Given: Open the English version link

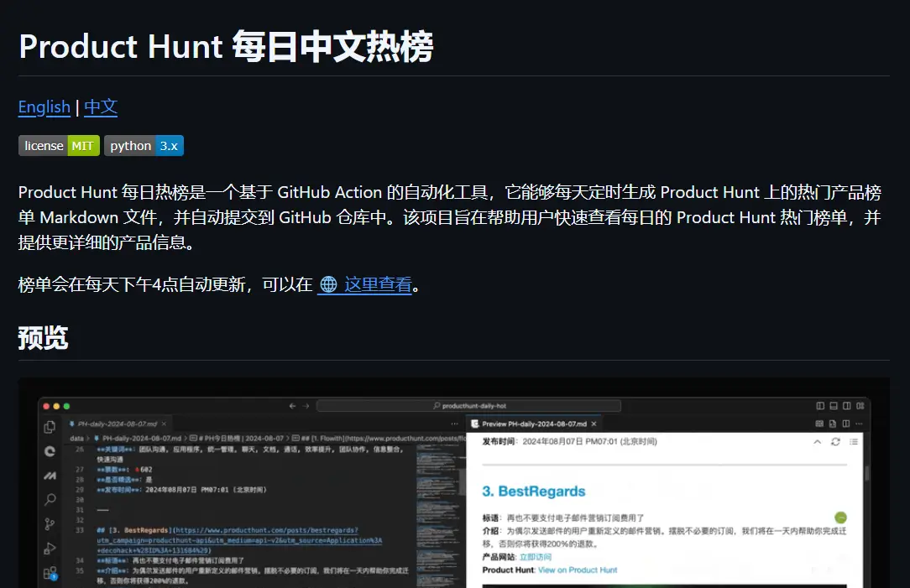Looking at the screenshot, I should [x=44, y=107].
